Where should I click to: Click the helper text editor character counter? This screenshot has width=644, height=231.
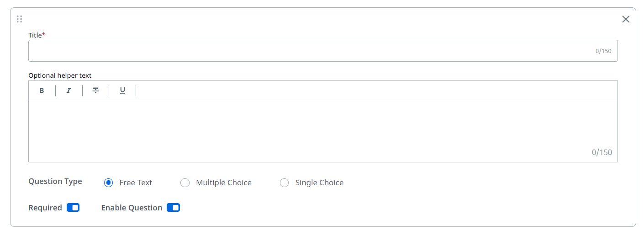602,152
